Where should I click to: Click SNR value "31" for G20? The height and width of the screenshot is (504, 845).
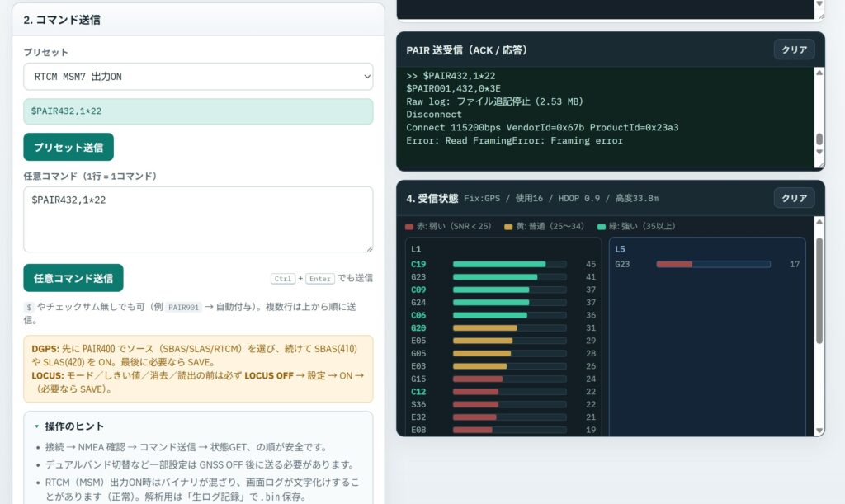591,328
